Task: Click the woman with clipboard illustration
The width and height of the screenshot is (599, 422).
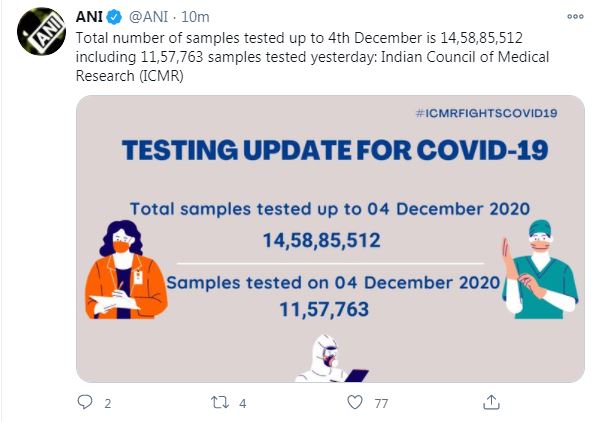Action: pos(126,270)
